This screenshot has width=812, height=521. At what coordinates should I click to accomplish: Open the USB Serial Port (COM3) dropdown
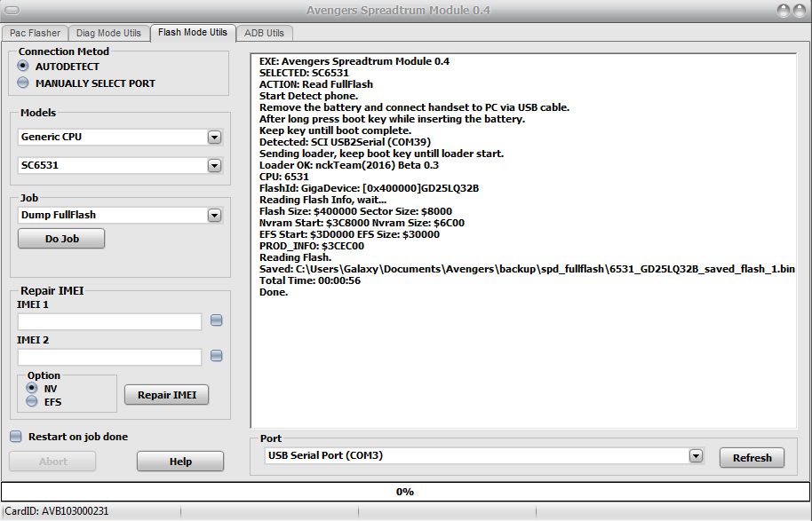696,456
